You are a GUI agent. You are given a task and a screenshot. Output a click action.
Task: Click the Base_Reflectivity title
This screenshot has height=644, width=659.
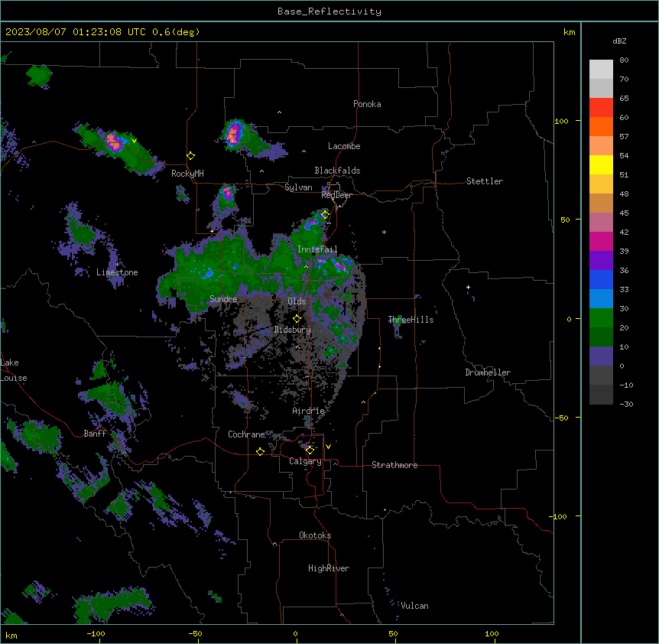(x=329, y=11)
